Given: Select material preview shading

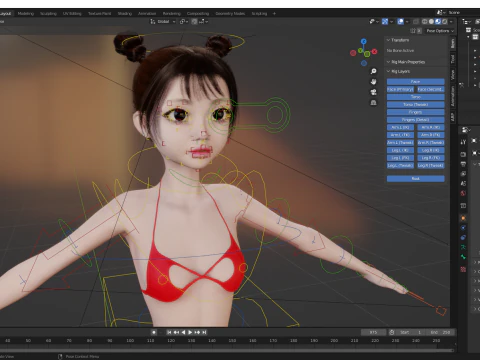Looking at the screenshot, I should [438, 21].
